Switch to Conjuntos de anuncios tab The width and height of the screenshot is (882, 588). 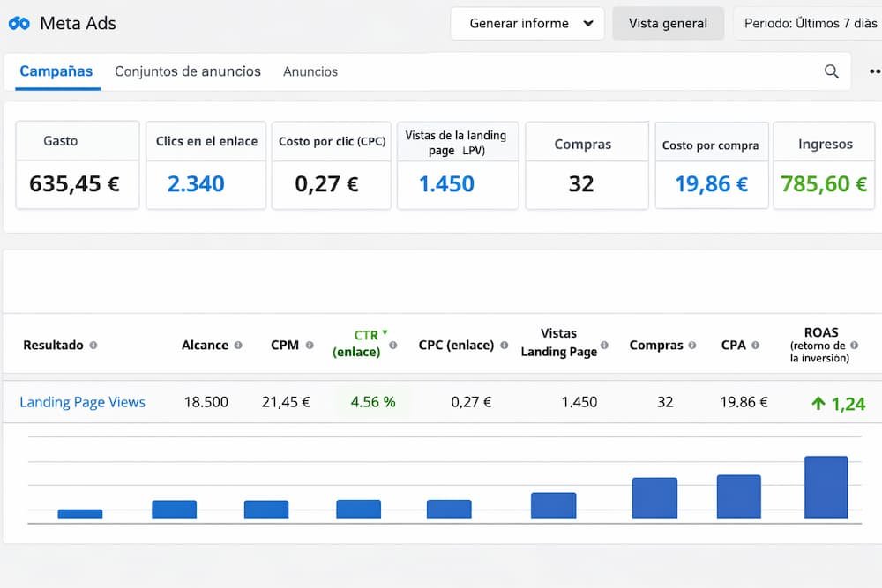188,71
